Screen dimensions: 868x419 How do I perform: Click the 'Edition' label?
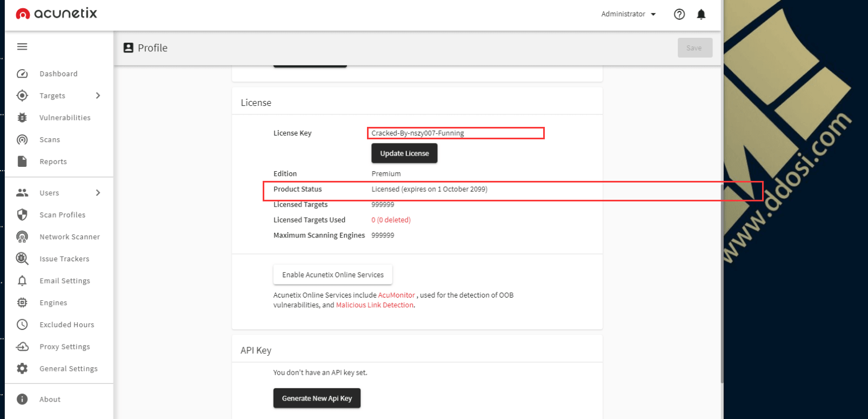(285, 174)
